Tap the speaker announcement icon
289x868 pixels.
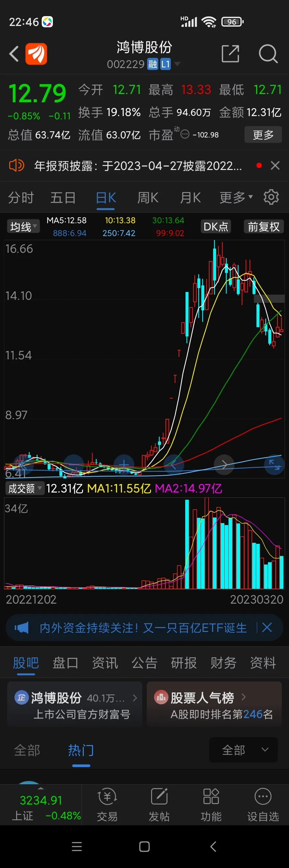tap(16, 165)
